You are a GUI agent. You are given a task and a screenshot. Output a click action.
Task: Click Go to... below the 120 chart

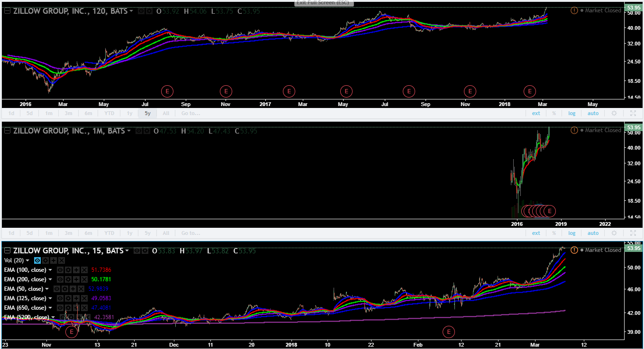[x=190, y=113]
